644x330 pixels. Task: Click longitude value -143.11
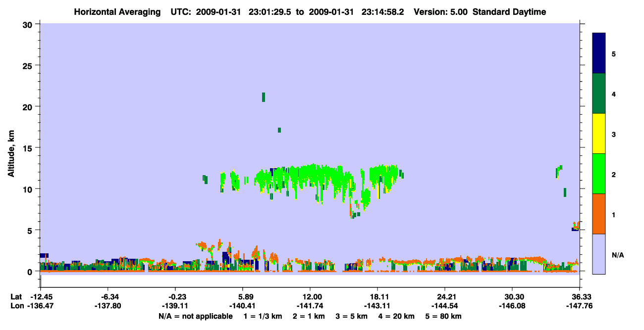pyautogui.click(x=377, y=306)
